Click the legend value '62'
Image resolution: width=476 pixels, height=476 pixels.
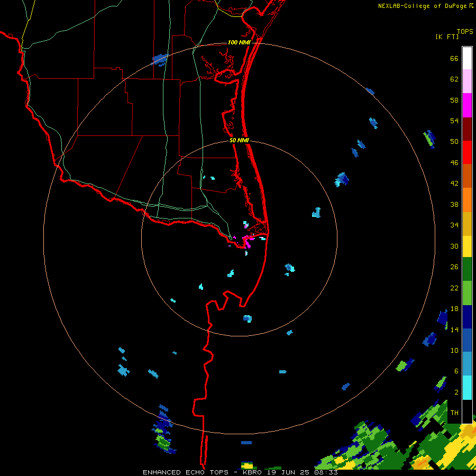454,79
